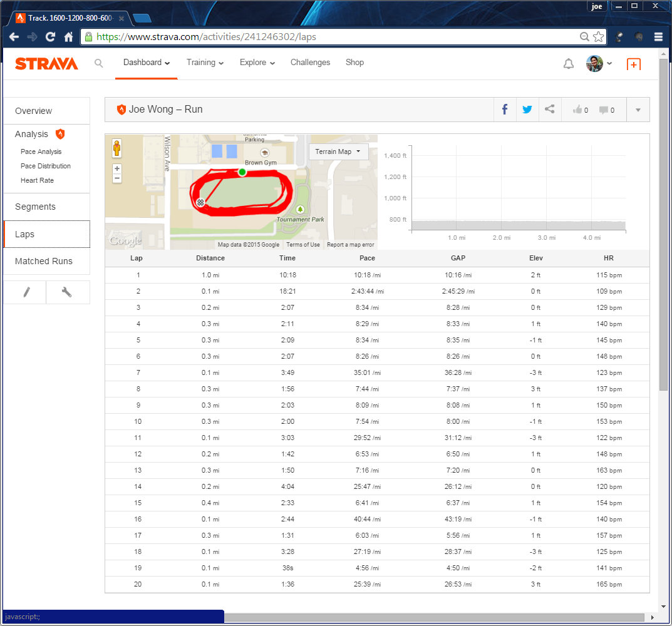Image resolution: width=672 pixels, height=626 pixels.
Task: Expand the Terrain Map dropdown
Action: [x=338, y=151]
